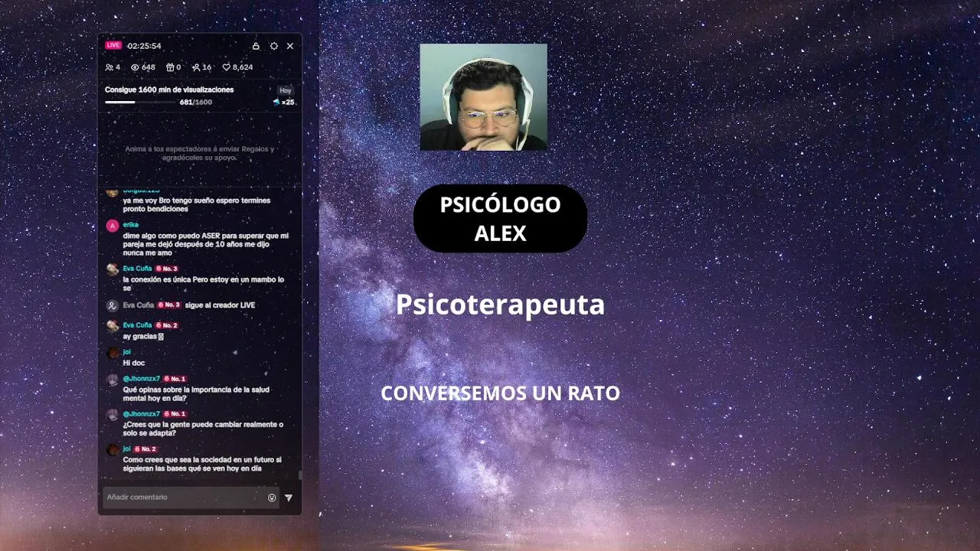The image size is (980, 551).
Task: Close the LIVE panel with the X
Action: [290, 46]
